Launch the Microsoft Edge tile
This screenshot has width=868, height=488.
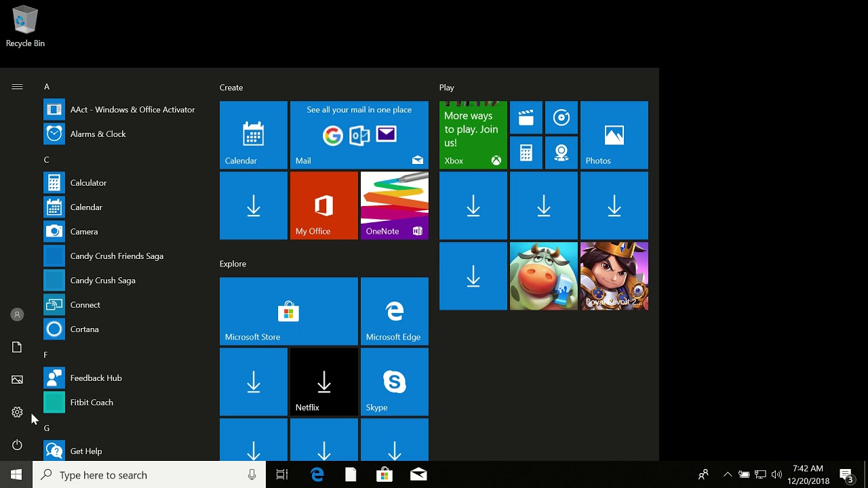pyautogui.click(x=395, y=311)
